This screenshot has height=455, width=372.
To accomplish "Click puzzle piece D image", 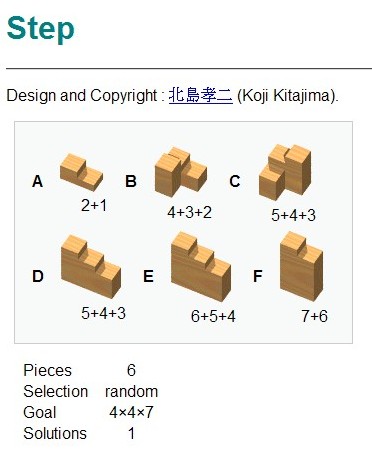I will 91,266.
